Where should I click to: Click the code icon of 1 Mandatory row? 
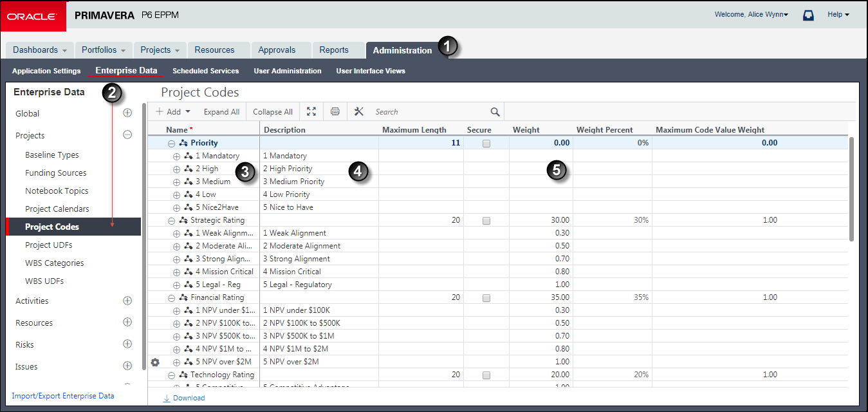point(189,156)
